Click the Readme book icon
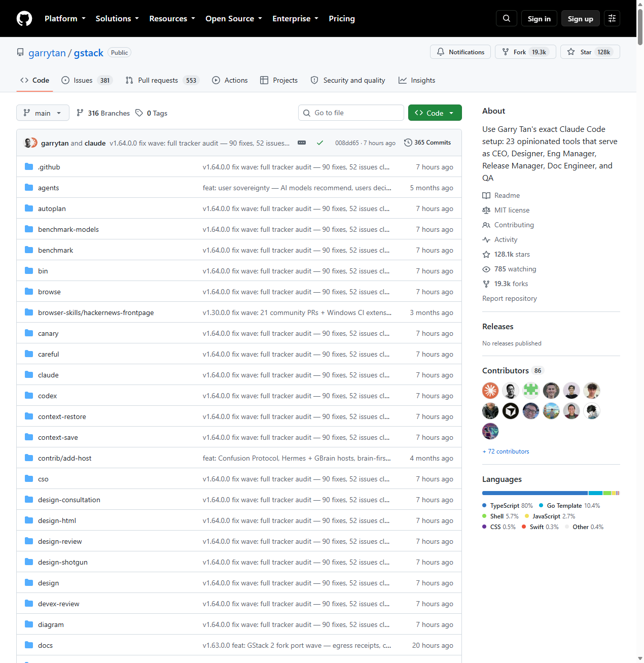Image resolution: width=644 pixels, height=663 pixels. click(486, 195)
